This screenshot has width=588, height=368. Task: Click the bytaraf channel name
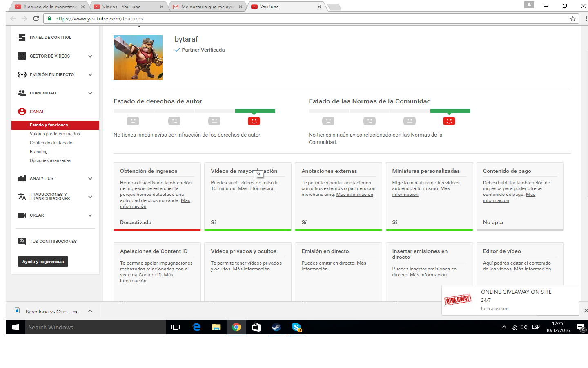coord(186,39)
